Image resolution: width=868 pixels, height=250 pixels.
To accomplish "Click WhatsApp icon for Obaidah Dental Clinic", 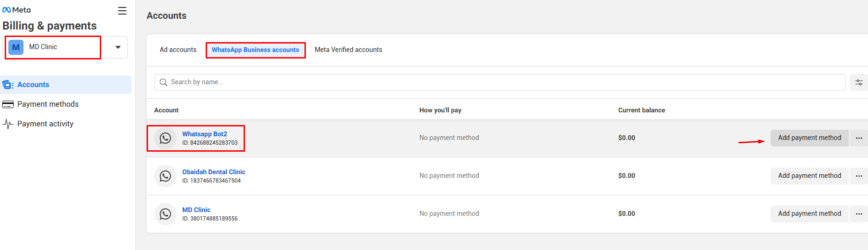I will (x=165, y=176).
